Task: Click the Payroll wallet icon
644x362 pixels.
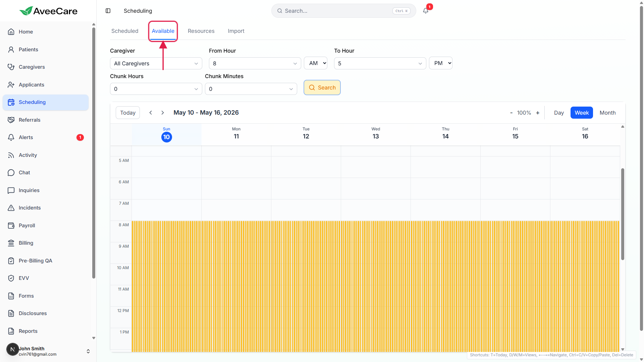Action: tap(11, 226)
